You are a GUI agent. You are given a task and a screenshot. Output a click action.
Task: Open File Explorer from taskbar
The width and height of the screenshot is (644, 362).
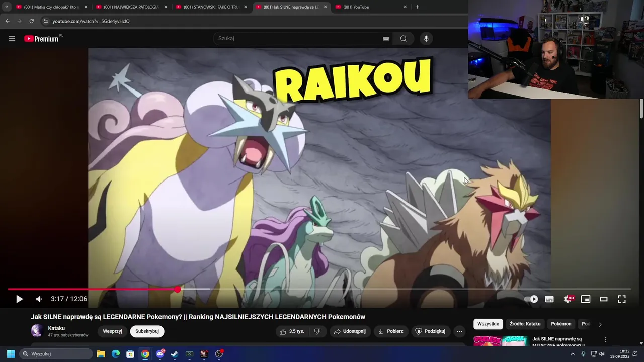(x=101, y=354)
